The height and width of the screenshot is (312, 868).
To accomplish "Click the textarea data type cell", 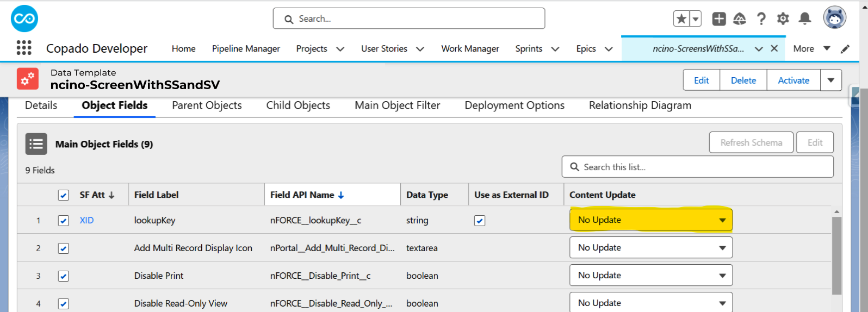I will pos(422,248).
